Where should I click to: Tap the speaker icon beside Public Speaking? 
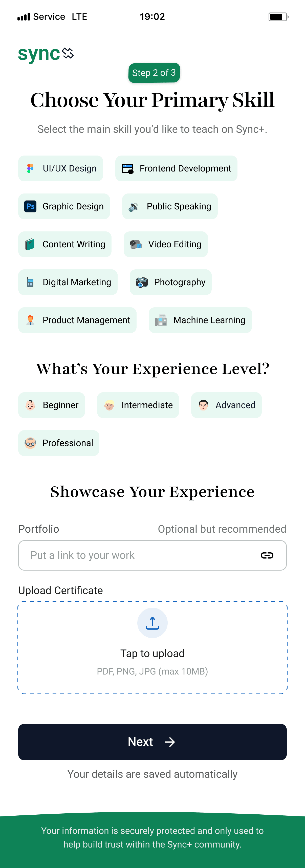pyautogui.click(x=134, y=207)
